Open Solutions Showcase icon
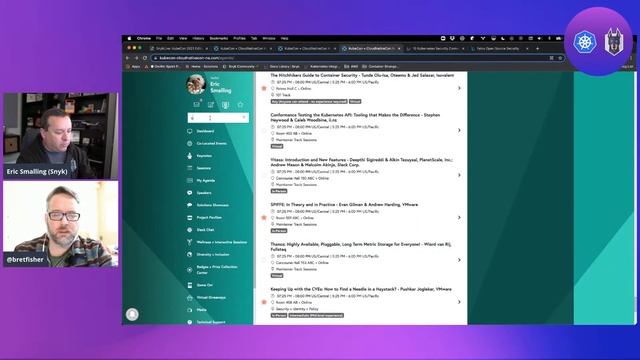 click(190, 205)
